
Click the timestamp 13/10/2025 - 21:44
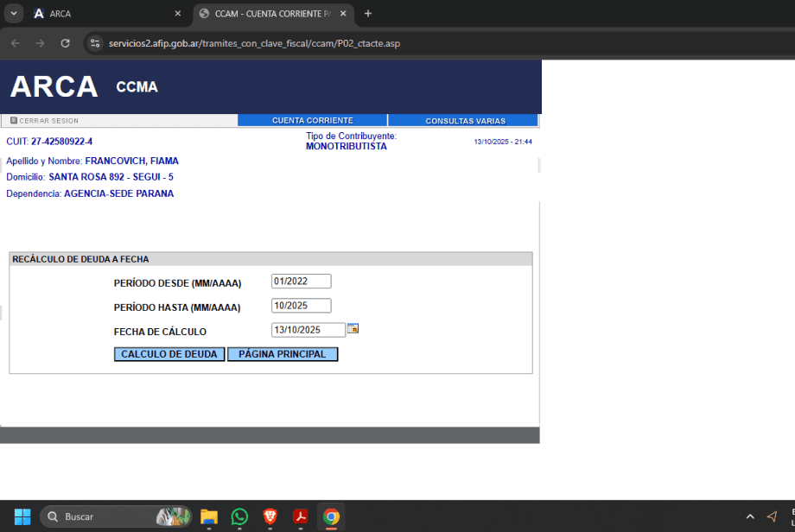tap(503, 142)
